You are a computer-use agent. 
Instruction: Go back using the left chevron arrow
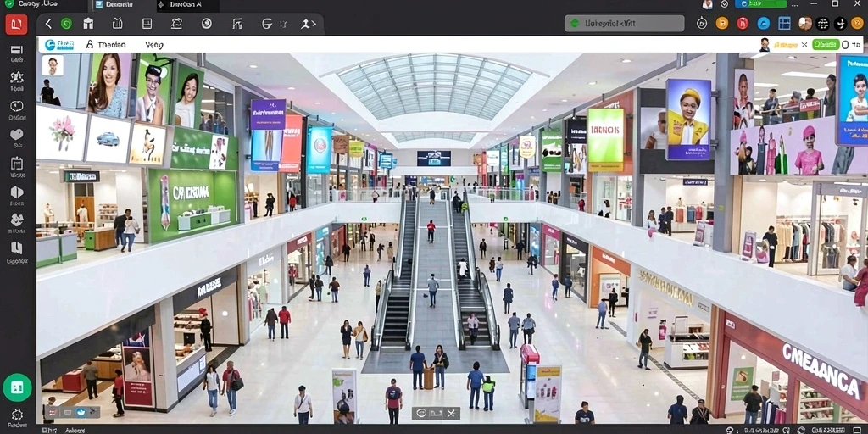click(x=48, y=24)
